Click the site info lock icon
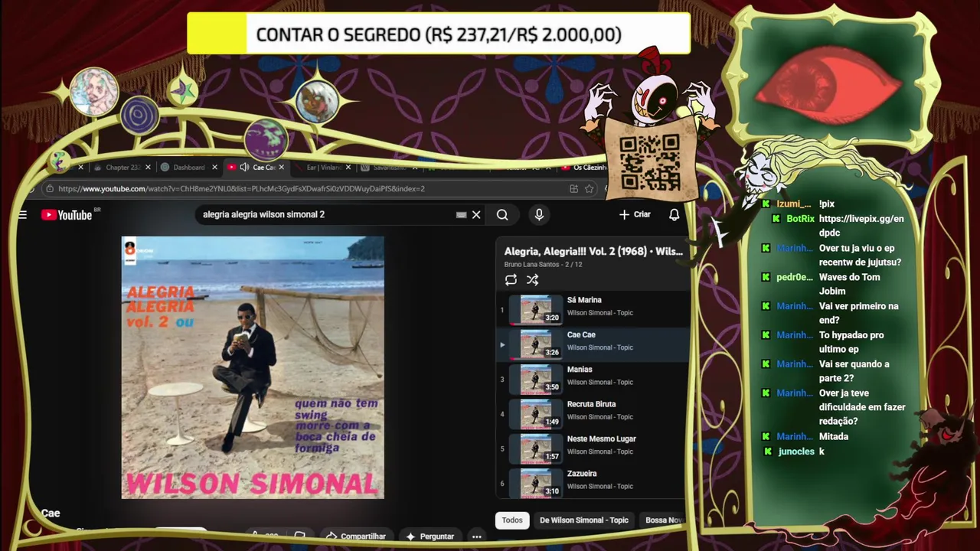Screen dimensions: 980x551 (49, 189)
